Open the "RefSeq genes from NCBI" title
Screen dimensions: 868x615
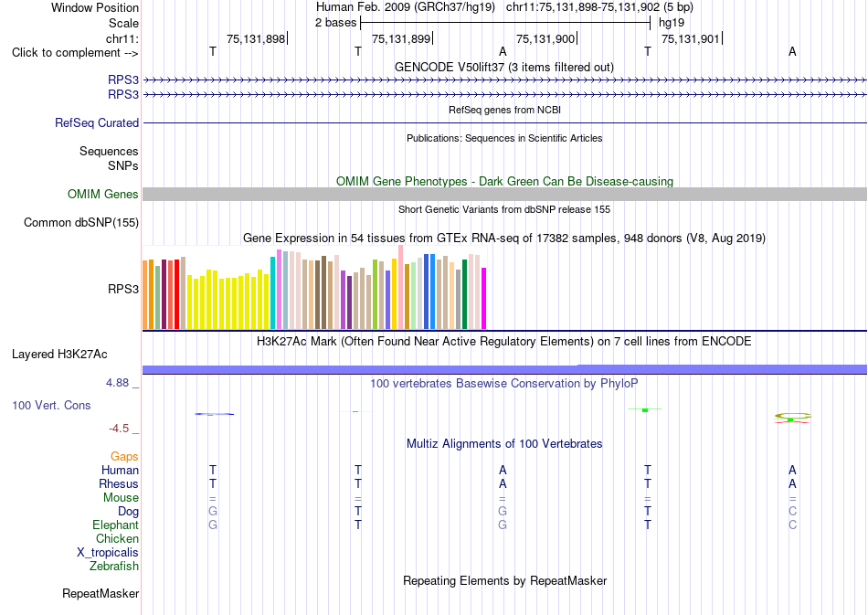505,110
